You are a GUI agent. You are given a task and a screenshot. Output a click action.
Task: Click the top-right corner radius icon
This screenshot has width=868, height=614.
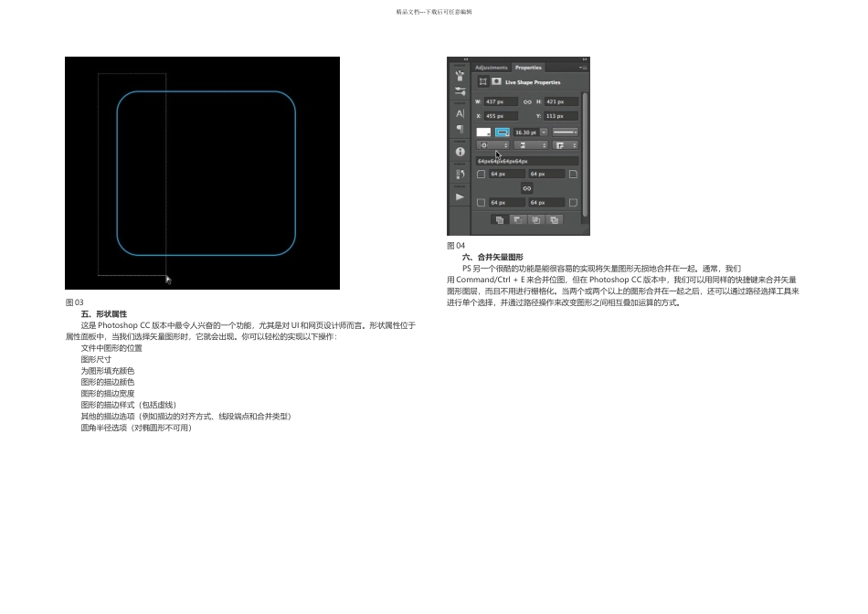click(x=573, y=174)
